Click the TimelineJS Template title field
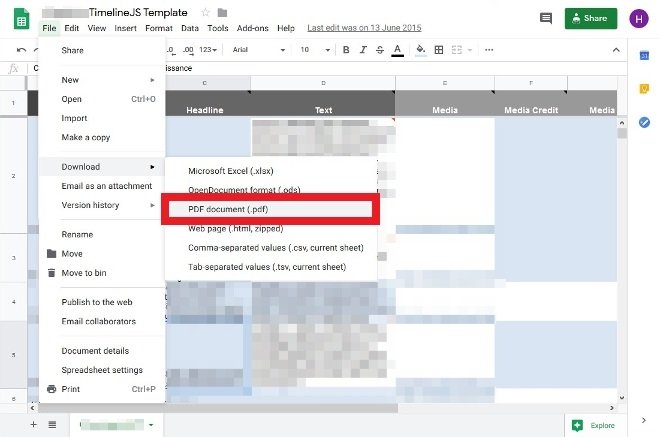This screenshot has width=660, height=437. tap(114, 13)
